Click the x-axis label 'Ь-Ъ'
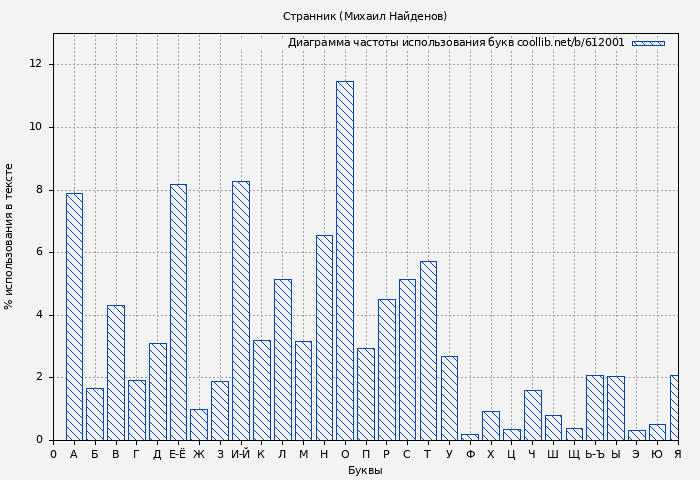Screen dimensions: 700x480 594,455
